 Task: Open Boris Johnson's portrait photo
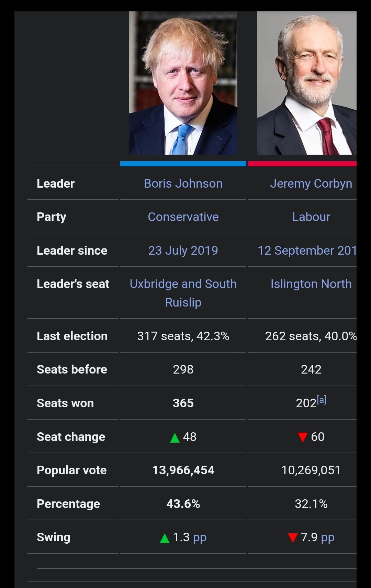183,83
